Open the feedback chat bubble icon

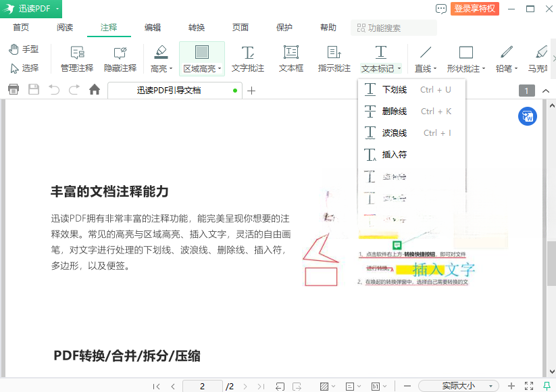click(x=440, y=9)
